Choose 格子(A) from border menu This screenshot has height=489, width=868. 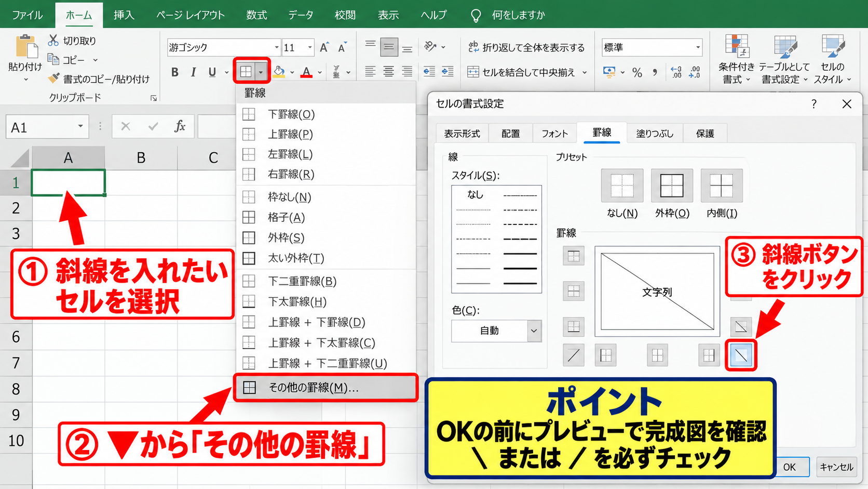tap(326, 217)
